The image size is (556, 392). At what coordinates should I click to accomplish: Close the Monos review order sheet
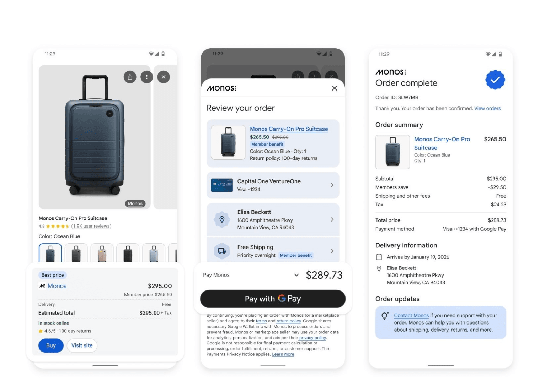pyautogui.click(x=335, y=88)
